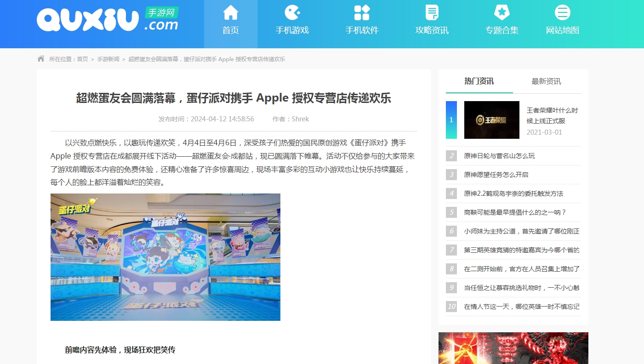Open the 手机软件 navigation label

pos(362,30)
